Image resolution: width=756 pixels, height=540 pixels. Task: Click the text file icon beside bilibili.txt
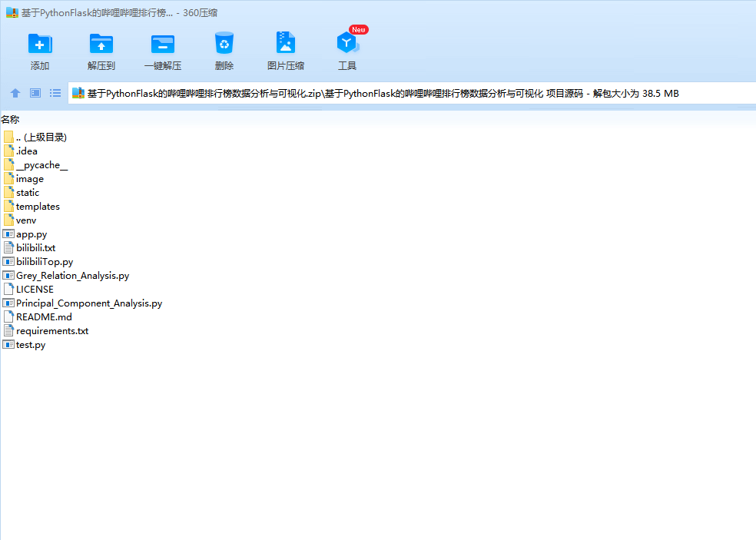point(8,248)
